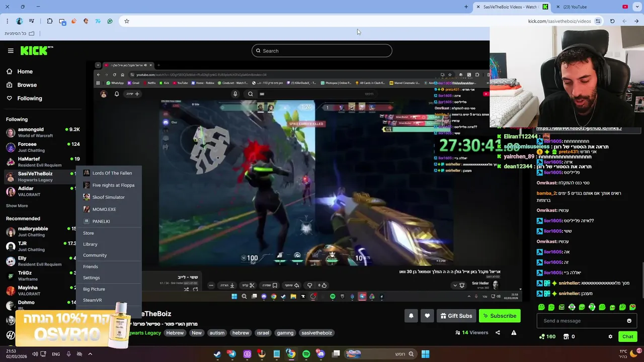Click the chat shop icon

coord(566,337)
